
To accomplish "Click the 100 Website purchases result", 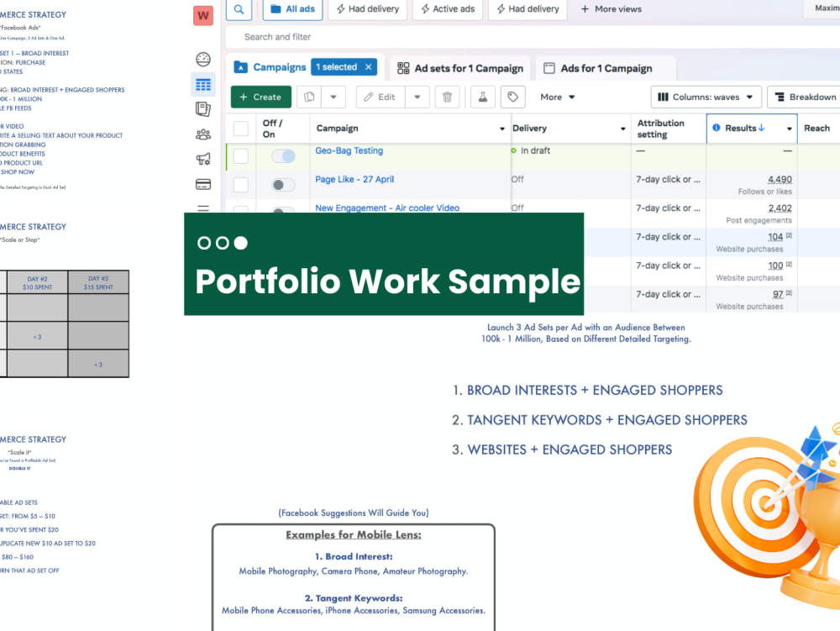I will (x=775, y=266).
